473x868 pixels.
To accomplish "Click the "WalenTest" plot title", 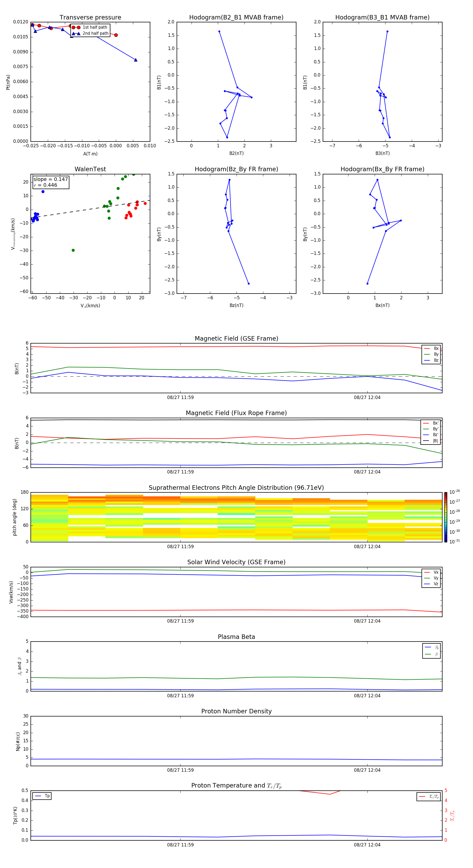I will (x=90, y=169).
